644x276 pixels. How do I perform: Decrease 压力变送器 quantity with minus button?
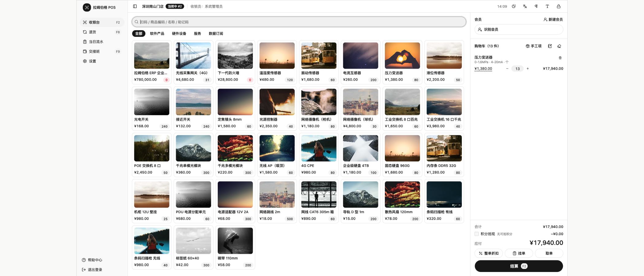click(x=507, y=69)
